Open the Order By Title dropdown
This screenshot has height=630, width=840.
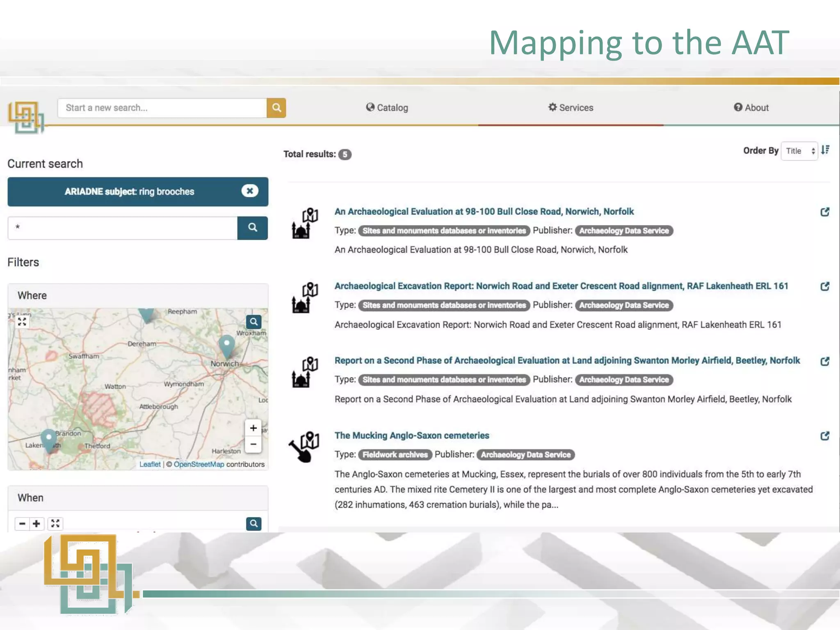click(x=799, y=151)
